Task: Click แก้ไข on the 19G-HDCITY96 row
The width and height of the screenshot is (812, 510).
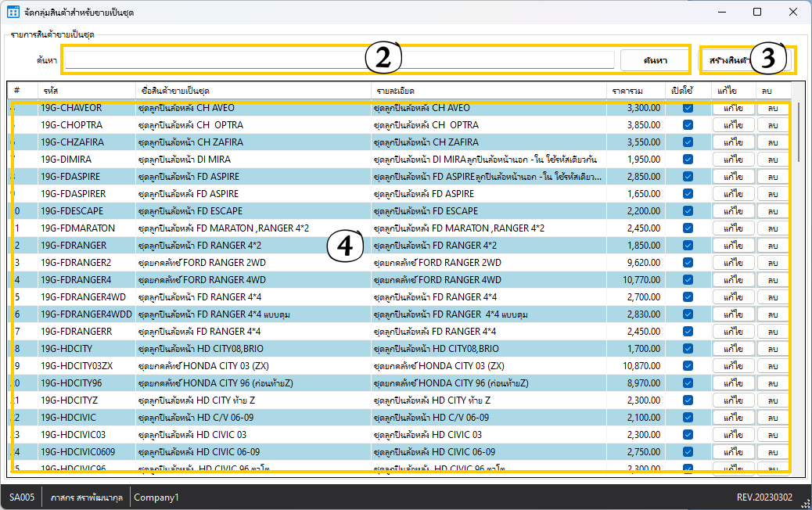Action: (x=733, y=383)
